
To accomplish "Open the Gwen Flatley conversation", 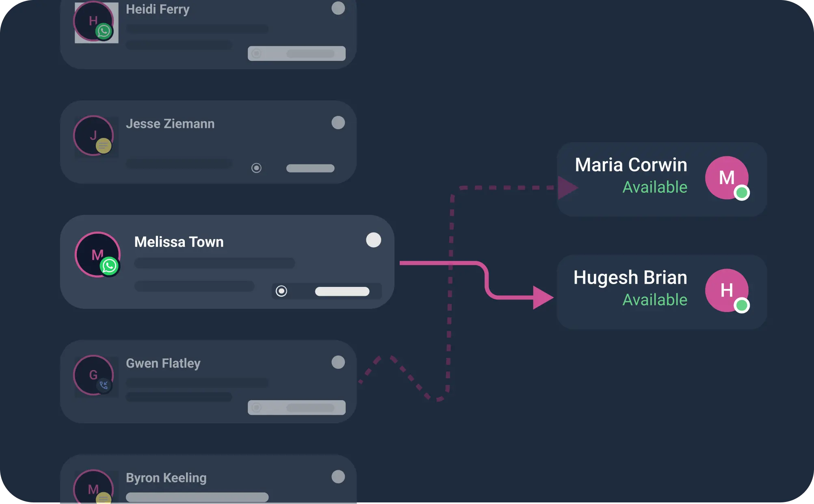I will [163, 363].
